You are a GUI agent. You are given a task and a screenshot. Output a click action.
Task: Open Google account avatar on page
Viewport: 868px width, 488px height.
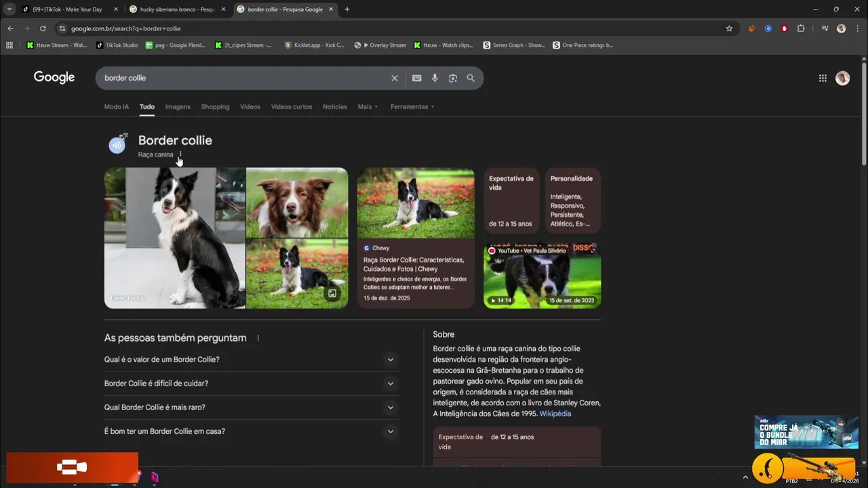point(842,78)
